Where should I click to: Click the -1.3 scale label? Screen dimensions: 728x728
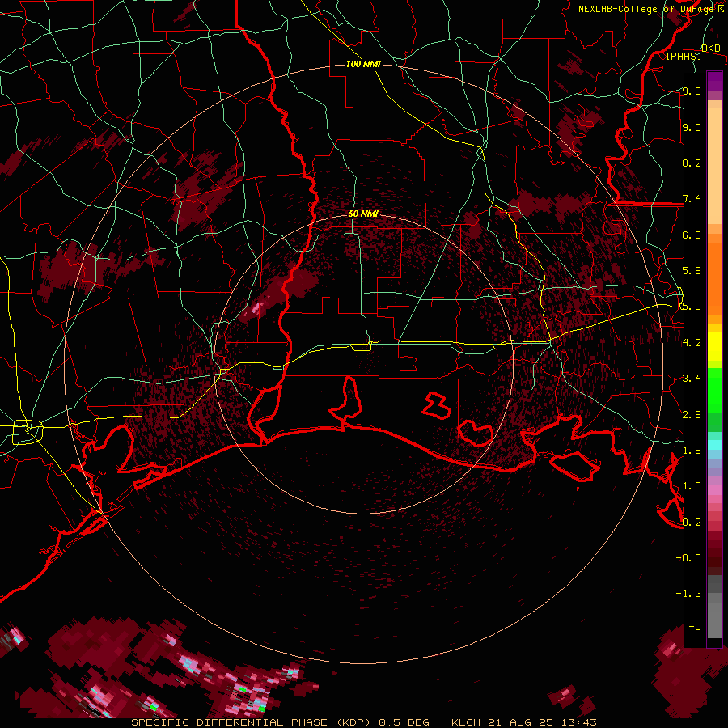point(688,594)
